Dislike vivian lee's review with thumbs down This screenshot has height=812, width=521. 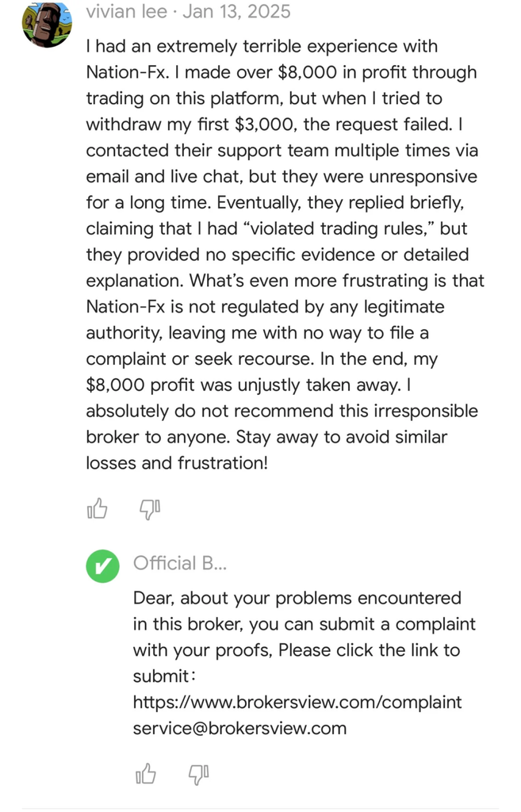150,510
